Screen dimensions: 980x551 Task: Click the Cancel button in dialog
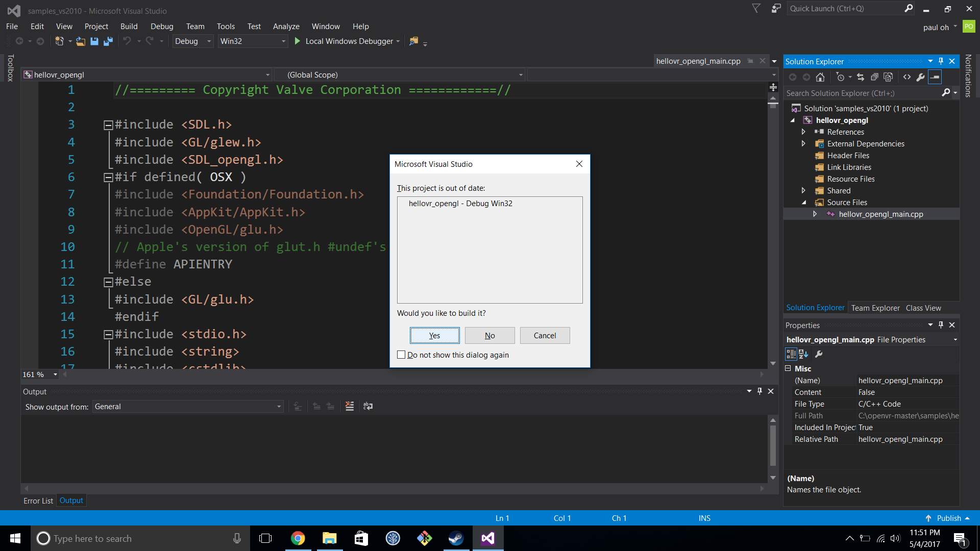coord(545,335)
